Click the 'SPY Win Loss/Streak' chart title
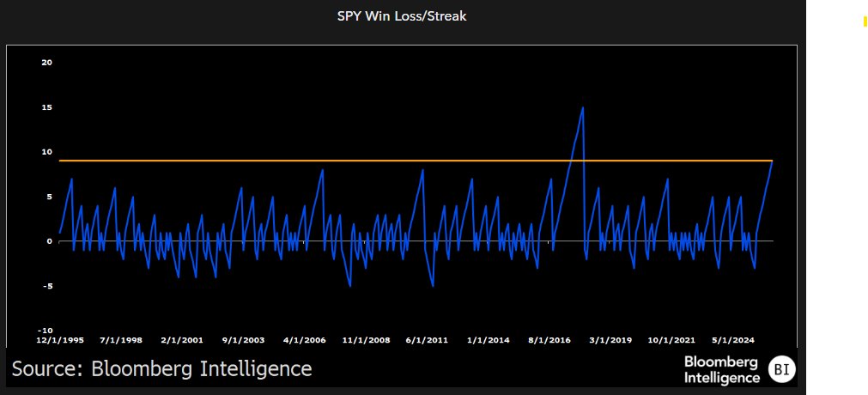 click(402, 16)
